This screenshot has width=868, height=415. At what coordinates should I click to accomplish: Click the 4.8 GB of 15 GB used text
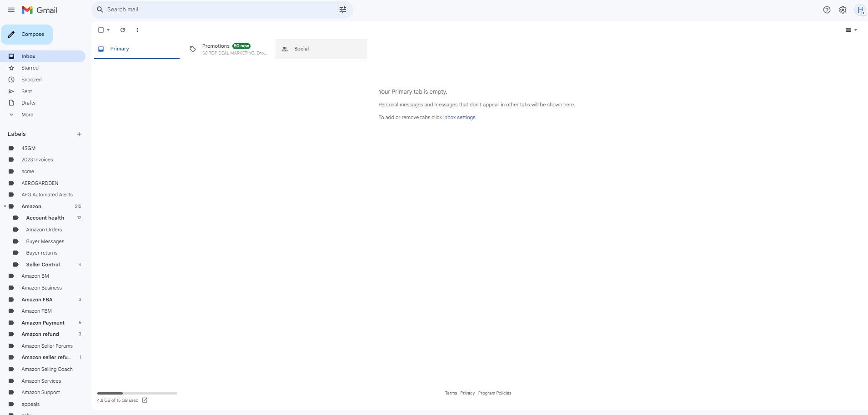coord(118,400)
